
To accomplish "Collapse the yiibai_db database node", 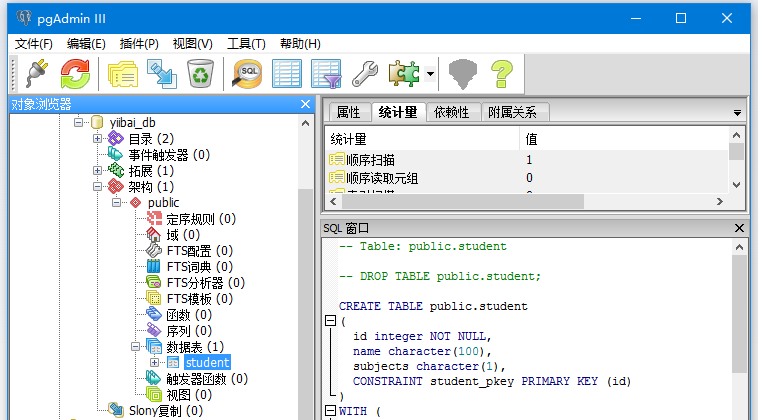I will pos(78,122).
